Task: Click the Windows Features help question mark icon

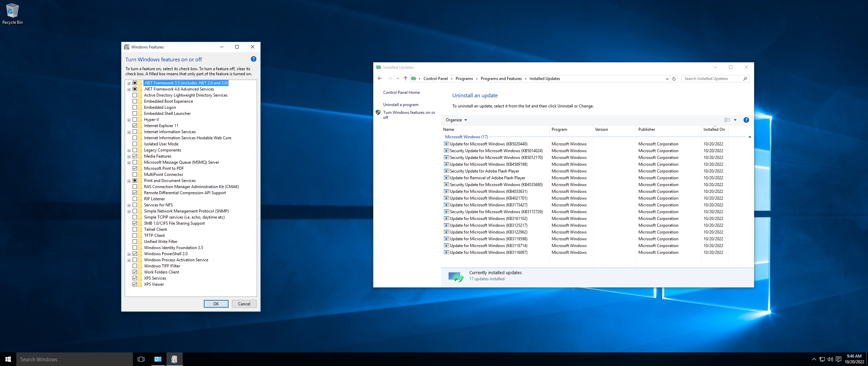Action: coord(253,59)
